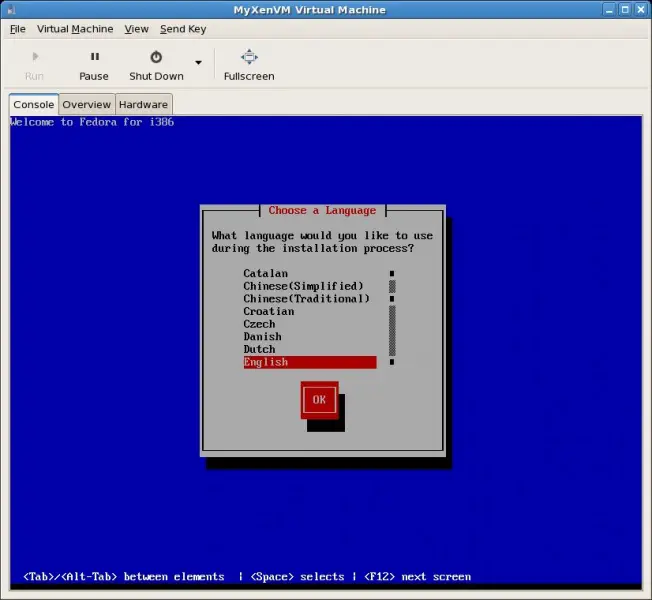
Task: Click the Pause toolbar icon
Action: point(94,57)
